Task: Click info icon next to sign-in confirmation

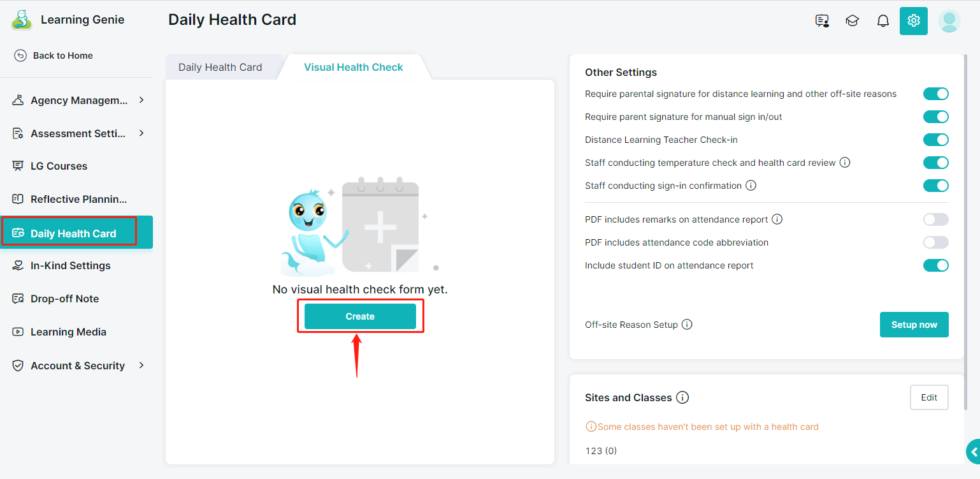Action: pos(751,186)
